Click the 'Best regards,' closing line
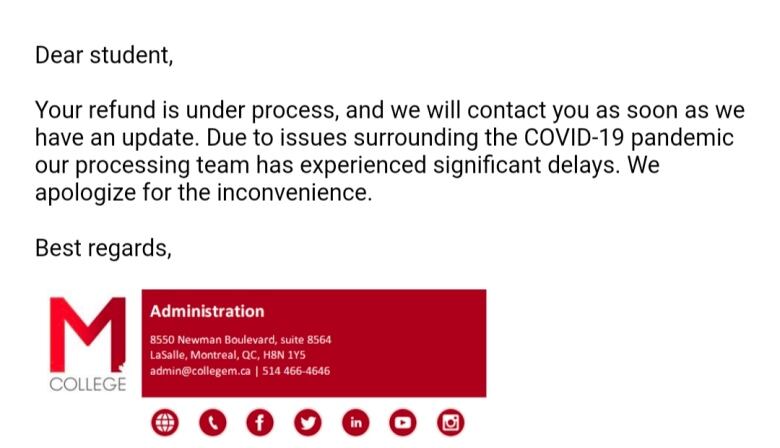The height and width of the screenshot is (448, 780). pos(103,248)
